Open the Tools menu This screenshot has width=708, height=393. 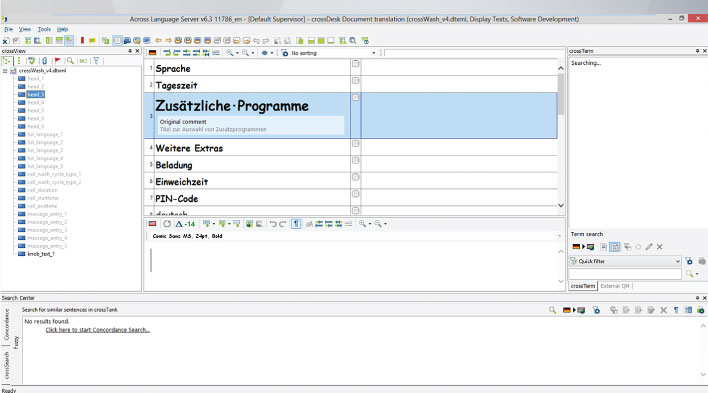pos(44,29)
